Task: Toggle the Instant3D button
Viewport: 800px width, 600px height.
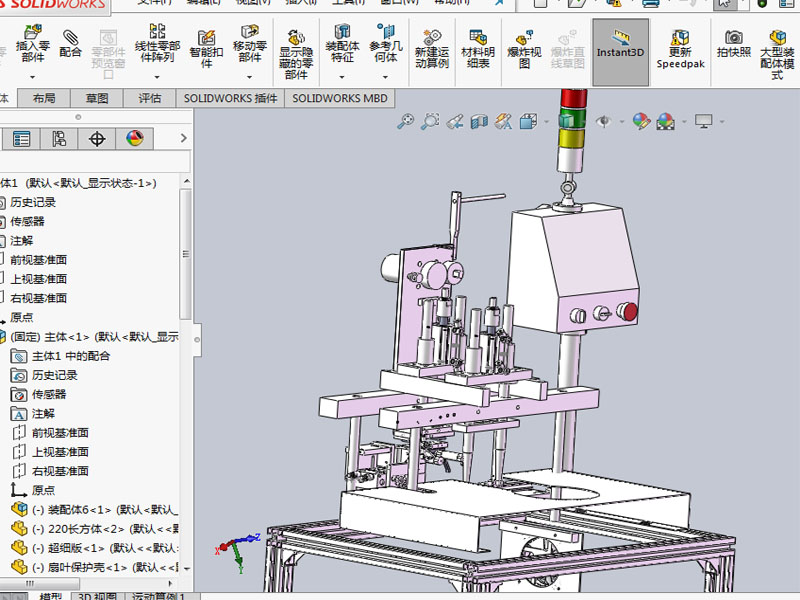Action: pos(620,45)
